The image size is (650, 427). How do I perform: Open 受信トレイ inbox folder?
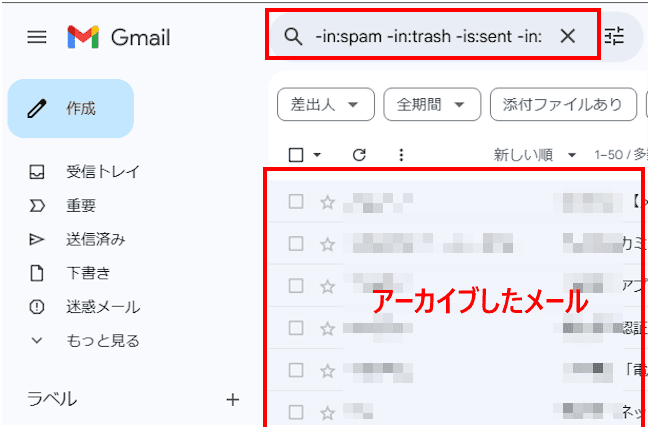[85, 172]
